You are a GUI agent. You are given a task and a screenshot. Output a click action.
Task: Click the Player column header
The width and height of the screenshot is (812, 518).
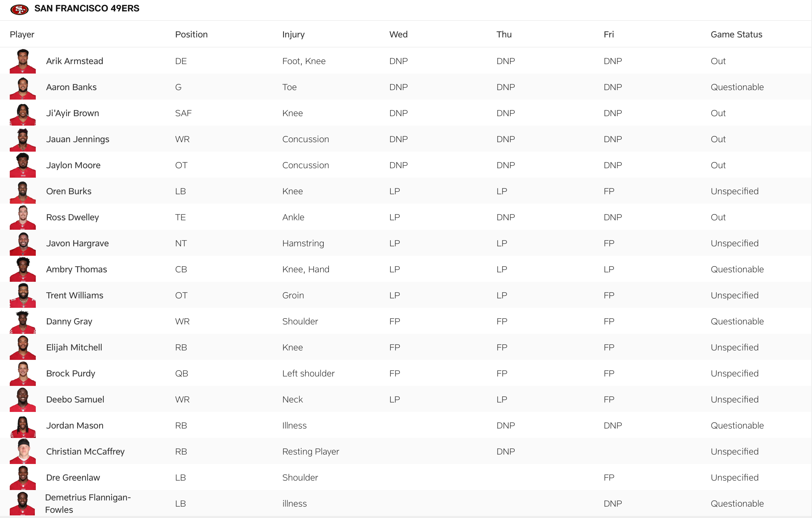pyautogui.click(x=22, y=34)
